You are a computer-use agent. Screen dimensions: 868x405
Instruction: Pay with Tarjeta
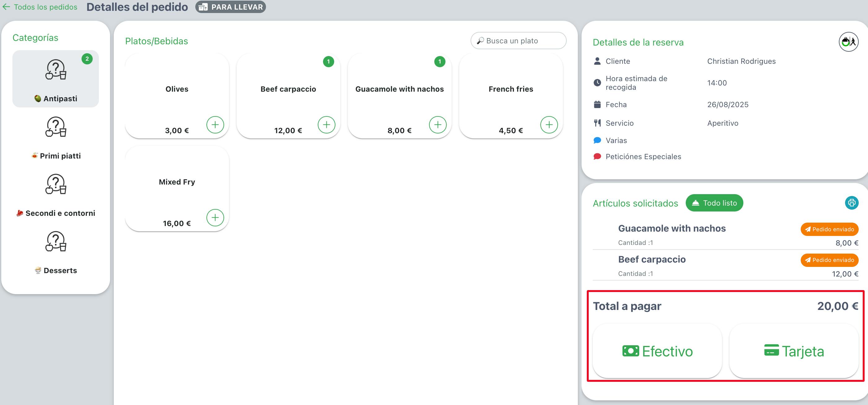794,351
